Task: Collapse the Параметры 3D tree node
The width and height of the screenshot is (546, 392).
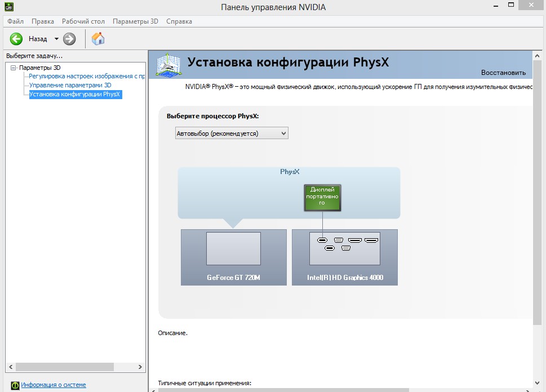Action: pyautogui.click(x=13, y=68)
